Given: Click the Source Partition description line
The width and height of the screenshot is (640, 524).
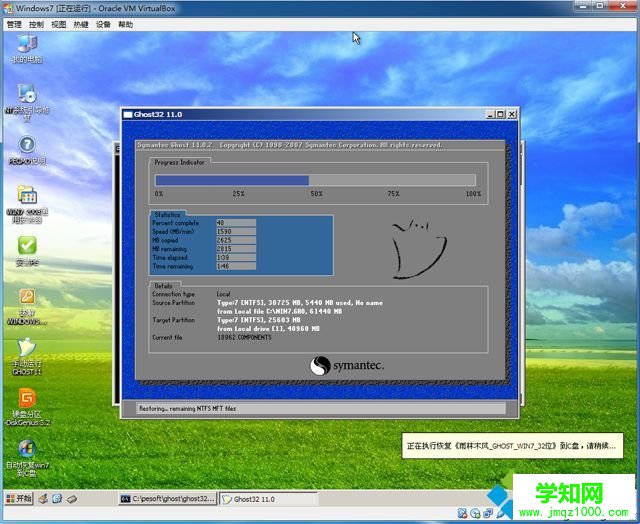Looking at the screenshot, I should [x=300, y=303].
